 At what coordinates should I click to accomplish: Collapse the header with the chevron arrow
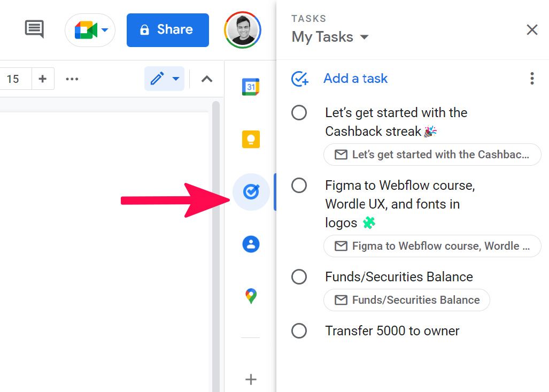[206, 78]
